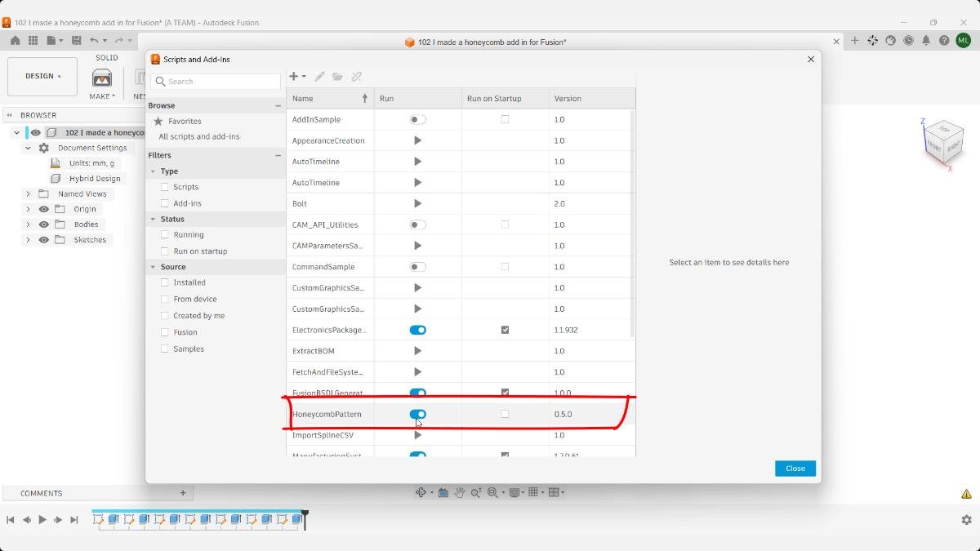This screenshot has height=551, width=980.
Task: Sort by the Version column header
Action: tap(592, 98)
